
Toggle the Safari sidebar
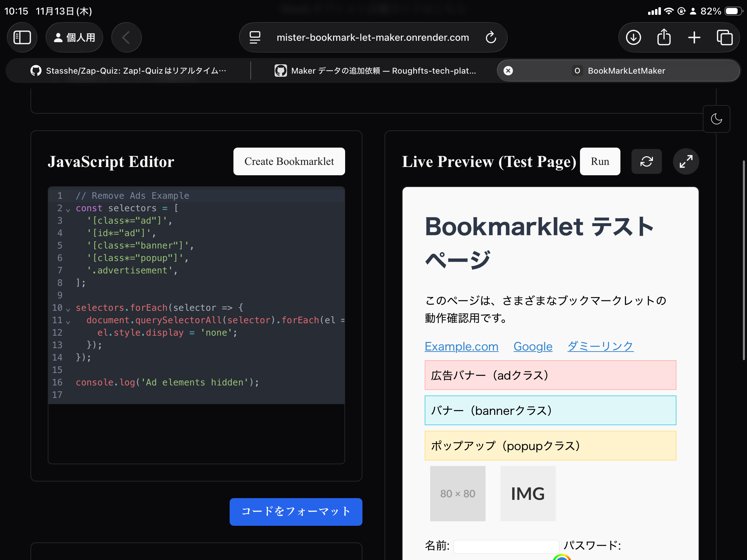click(x=22, y=37)
